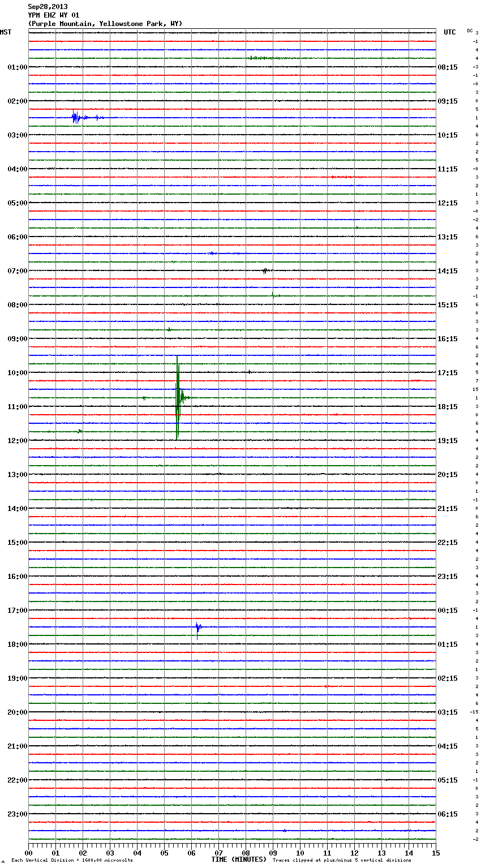Select the 17:00 MST time label
481x868 pixels.
pos(18,611)
